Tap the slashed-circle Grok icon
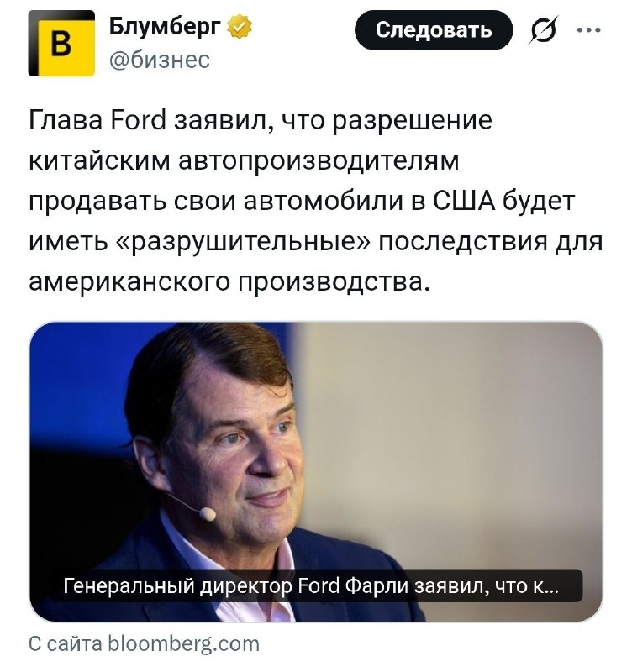 coord(540,31)
